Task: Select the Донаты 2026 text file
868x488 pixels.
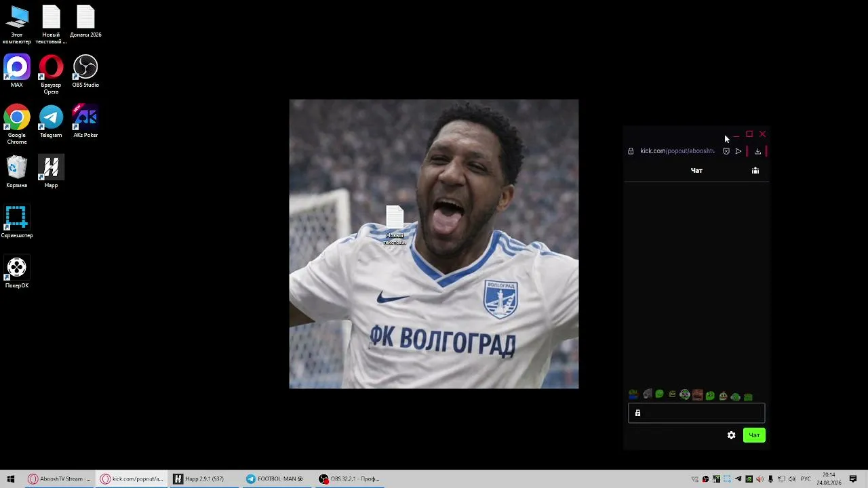Action: pyautogui.click(x=85, y=22)
